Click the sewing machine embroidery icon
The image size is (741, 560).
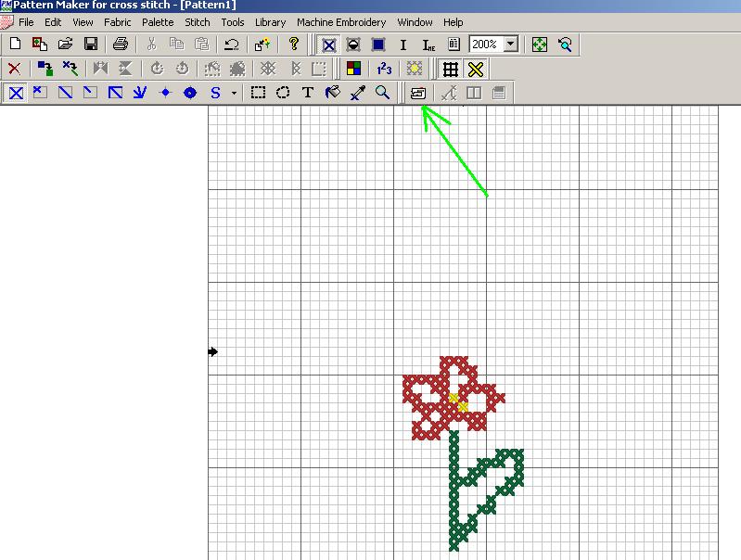[x=418, y=93]
